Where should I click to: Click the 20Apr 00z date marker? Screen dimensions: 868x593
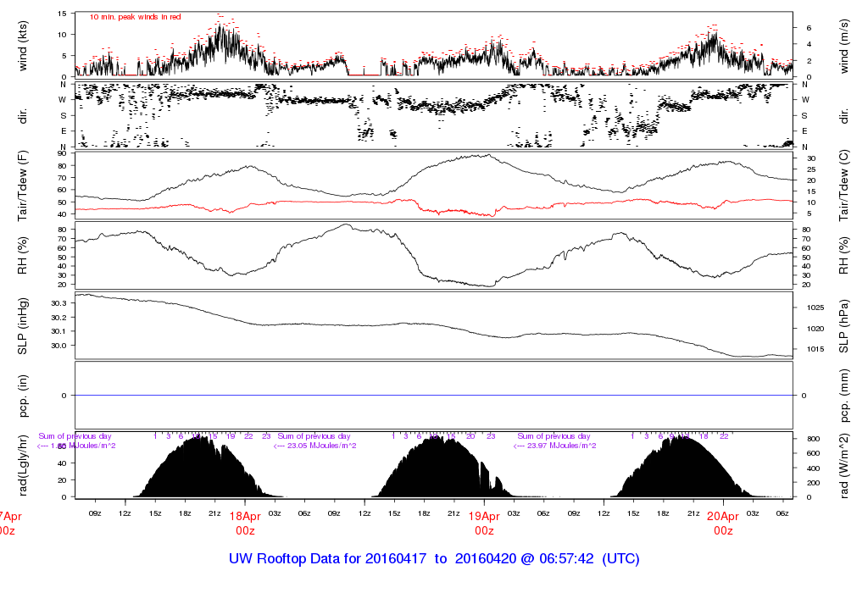click(x=723, y=524)
